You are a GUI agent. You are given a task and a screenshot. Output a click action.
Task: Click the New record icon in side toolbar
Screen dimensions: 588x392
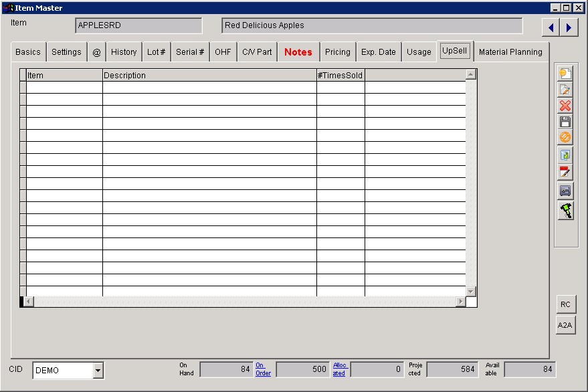point(565,74)
